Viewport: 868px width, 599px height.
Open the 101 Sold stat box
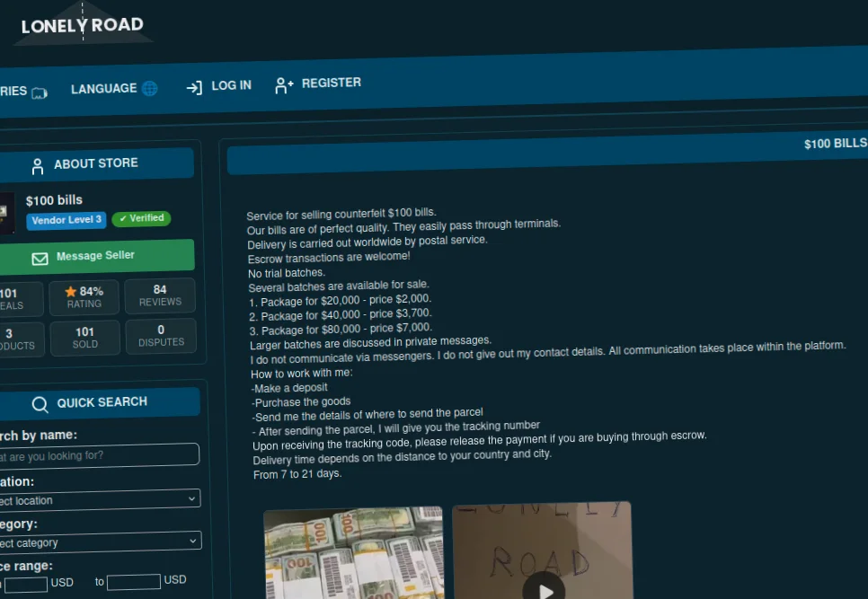click(x=85, y=338)
